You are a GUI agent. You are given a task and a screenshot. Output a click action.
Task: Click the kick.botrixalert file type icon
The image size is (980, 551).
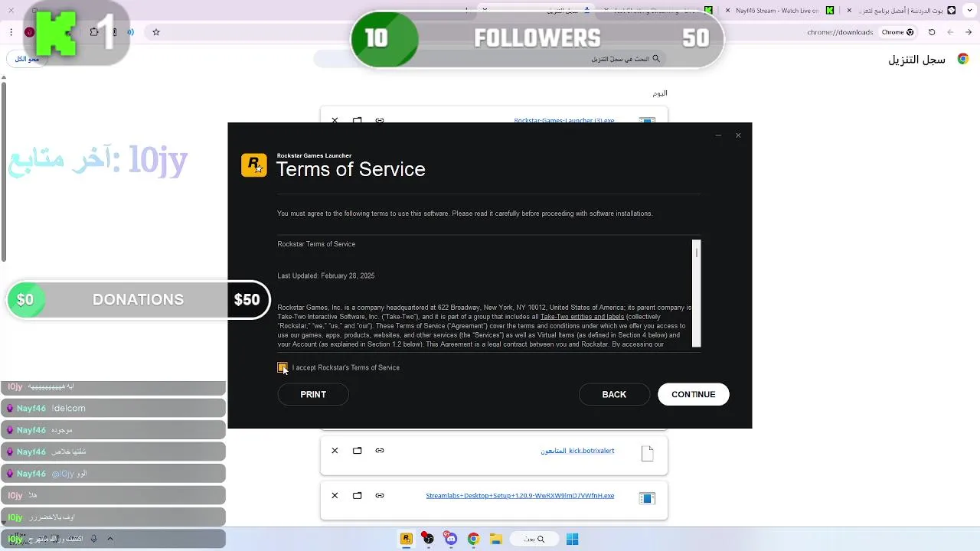pyautogui.click(x=647, y=453)
